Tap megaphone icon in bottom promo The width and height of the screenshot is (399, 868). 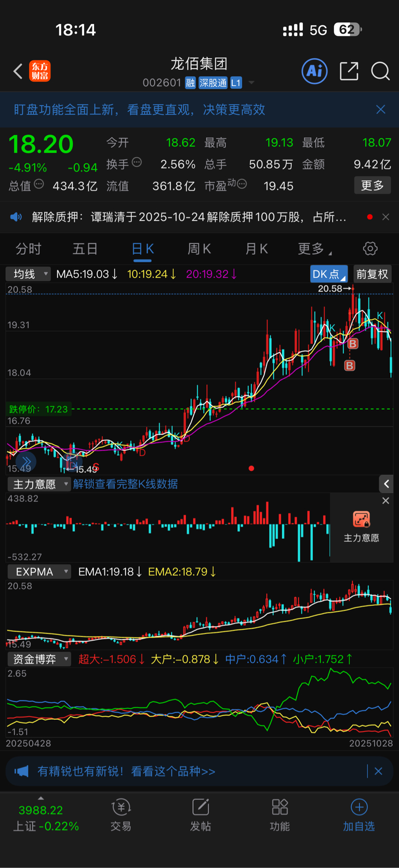(x=21, y=771)
